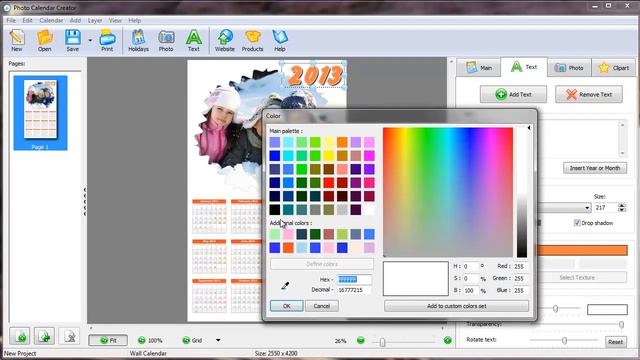
Task: Click the hue H value field
Action: point(471,266)
